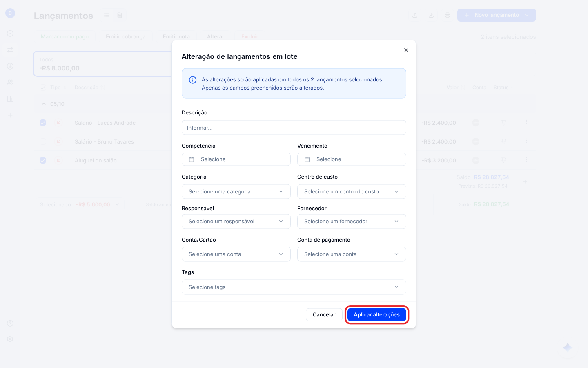Switch to list view icon beside Lançamentos
588x368 pixels.
coord(107,15)
